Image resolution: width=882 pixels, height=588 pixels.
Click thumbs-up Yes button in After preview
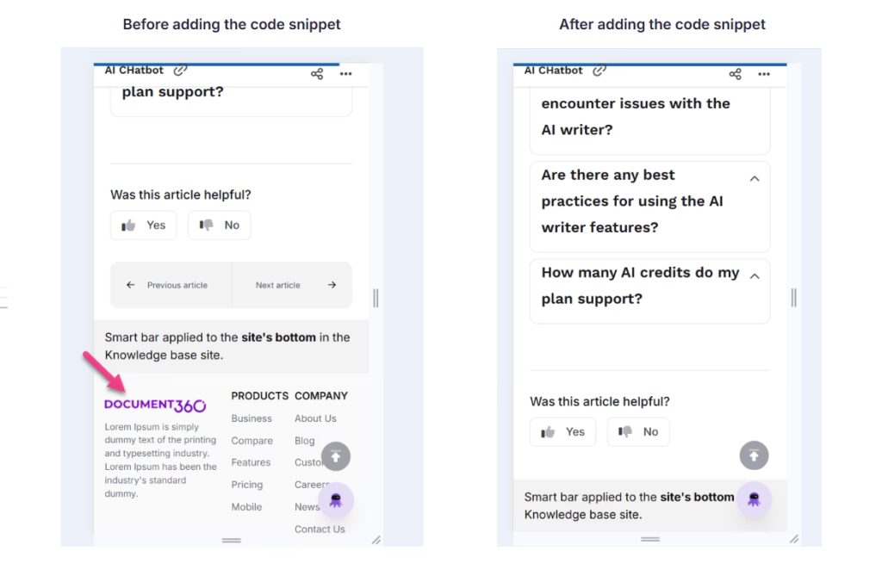tap(562, 432)
